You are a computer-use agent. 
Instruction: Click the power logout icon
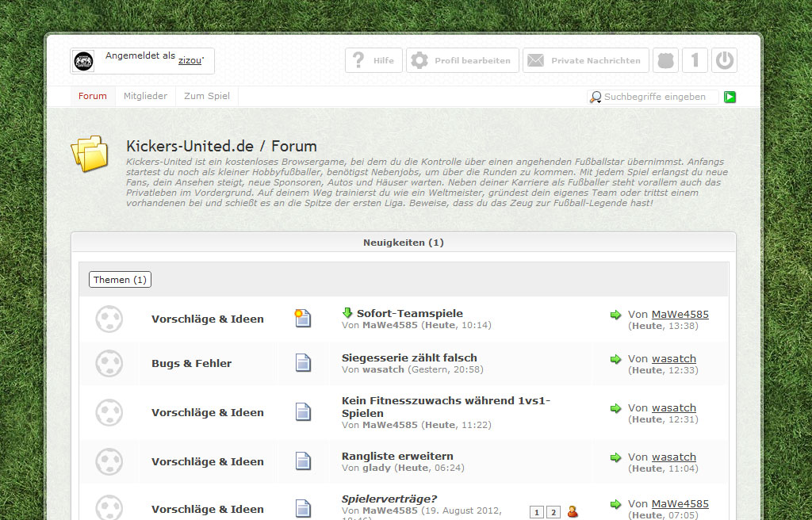tap(724, 60)
